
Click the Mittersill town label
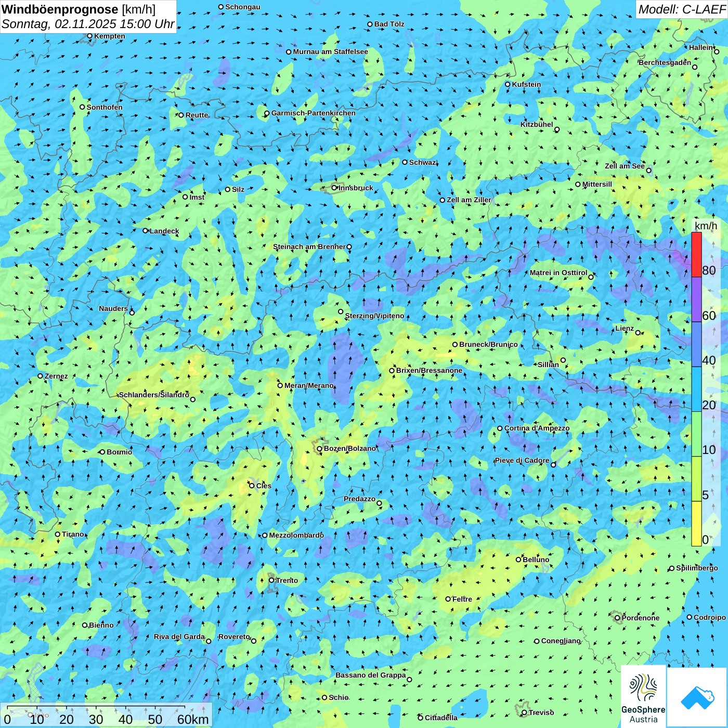coord(597,184)
